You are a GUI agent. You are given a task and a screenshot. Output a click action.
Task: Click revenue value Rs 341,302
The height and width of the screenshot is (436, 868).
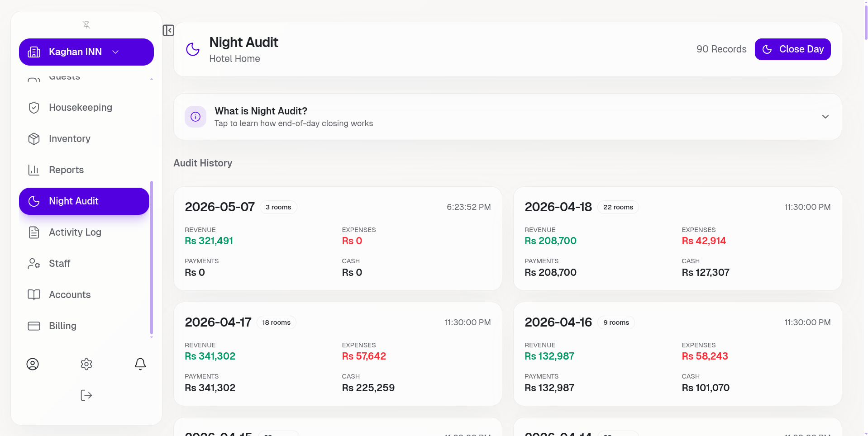coord(210,356)
